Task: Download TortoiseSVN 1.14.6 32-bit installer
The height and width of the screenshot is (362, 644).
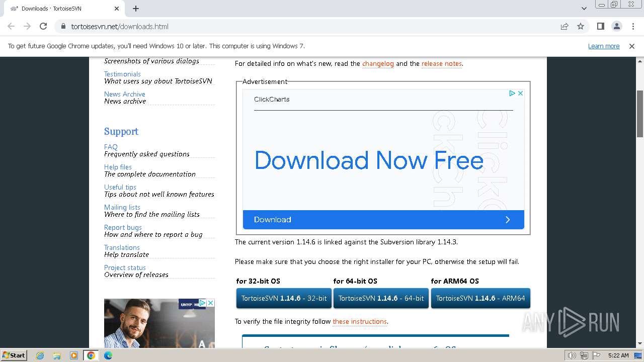Action: coord(284,298)
